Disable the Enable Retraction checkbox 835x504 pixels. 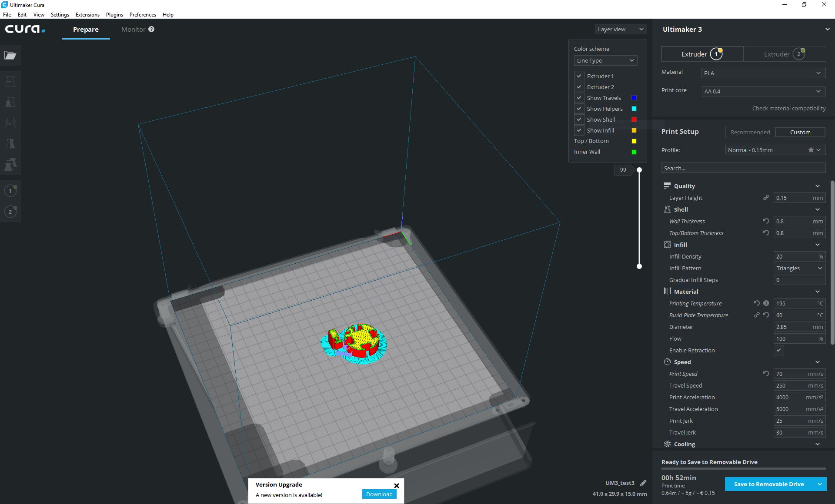click(x=778, y=350)
